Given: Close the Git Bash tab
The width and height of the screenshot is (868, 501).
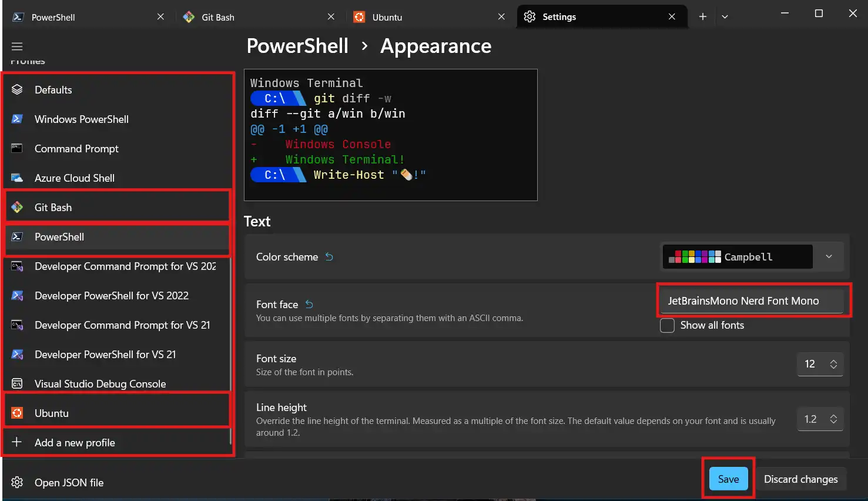Looking at the screenshot, I should pos(331,16).
